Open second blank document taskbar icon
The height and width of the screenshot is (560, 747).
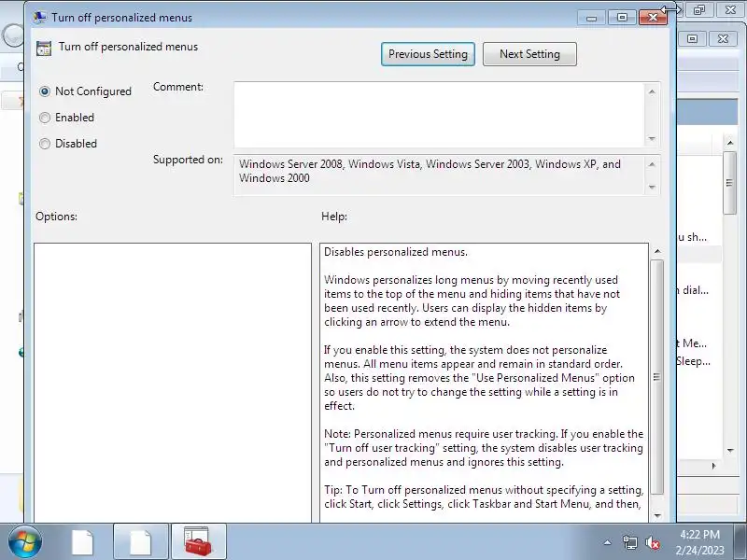click(x=141, y=542)
